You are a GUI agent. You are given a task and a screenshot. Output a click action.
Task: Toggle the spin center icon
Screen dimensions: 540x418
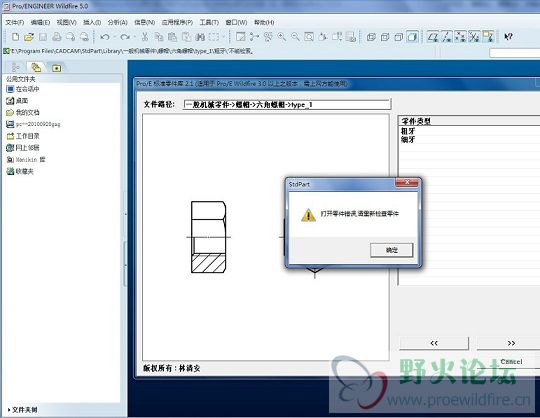click(x=255, y=36)
